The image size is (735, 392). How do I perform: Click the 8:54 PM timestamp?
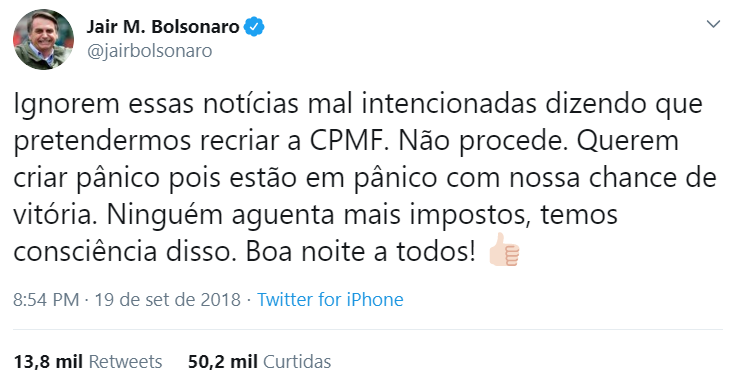point(46,300)
